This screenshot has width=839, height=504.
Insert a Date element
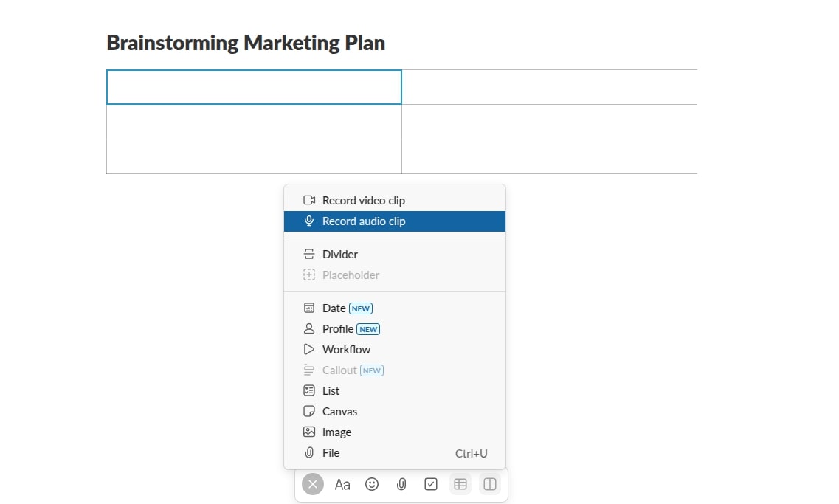(334, 308)
